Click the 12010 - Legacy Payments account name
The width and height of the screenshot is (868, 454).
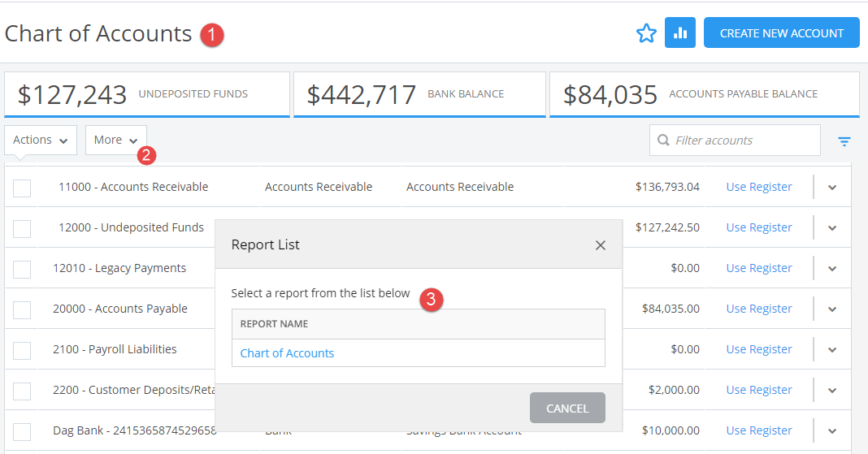pos(119,268)
